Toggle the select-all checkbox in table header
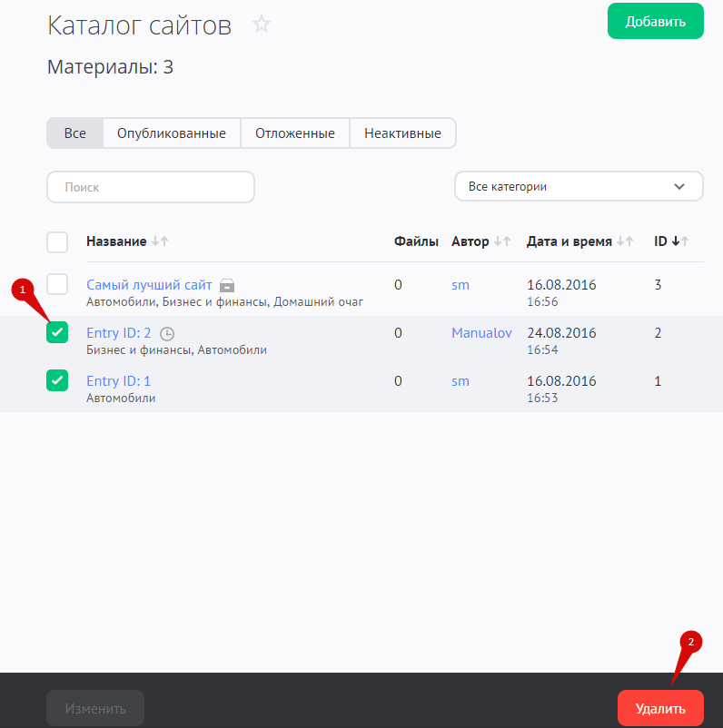 tap(57, 241)
